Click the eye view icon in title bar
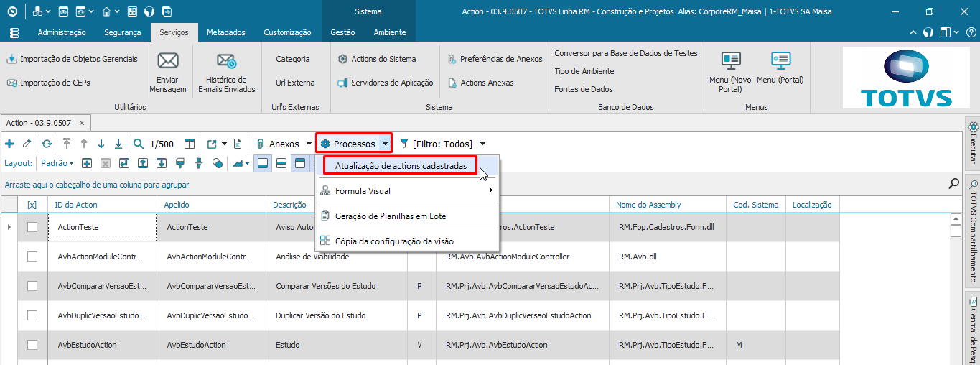The width and height of the screenshot is (980, 365). [x=64, y=11]
